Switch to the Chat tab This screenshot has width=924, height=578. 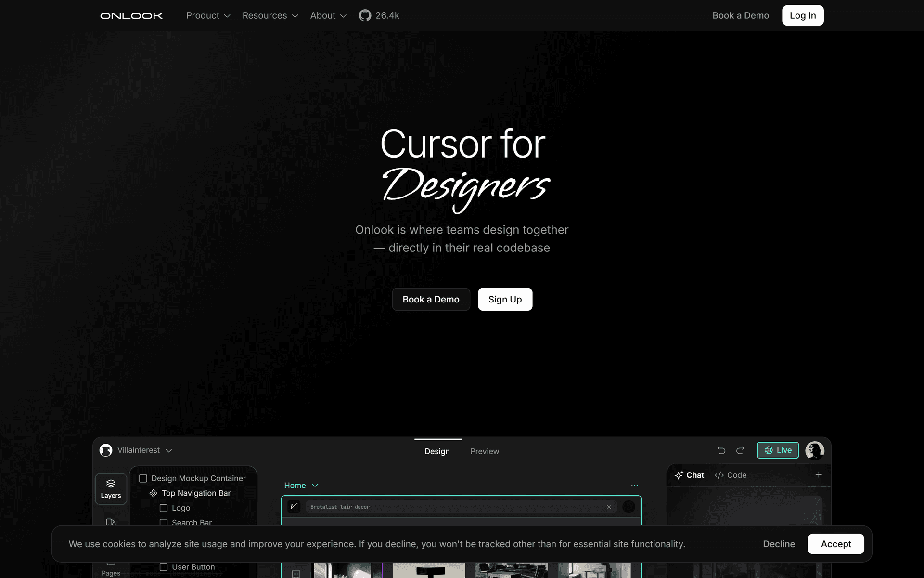click(x=689, y=475)
